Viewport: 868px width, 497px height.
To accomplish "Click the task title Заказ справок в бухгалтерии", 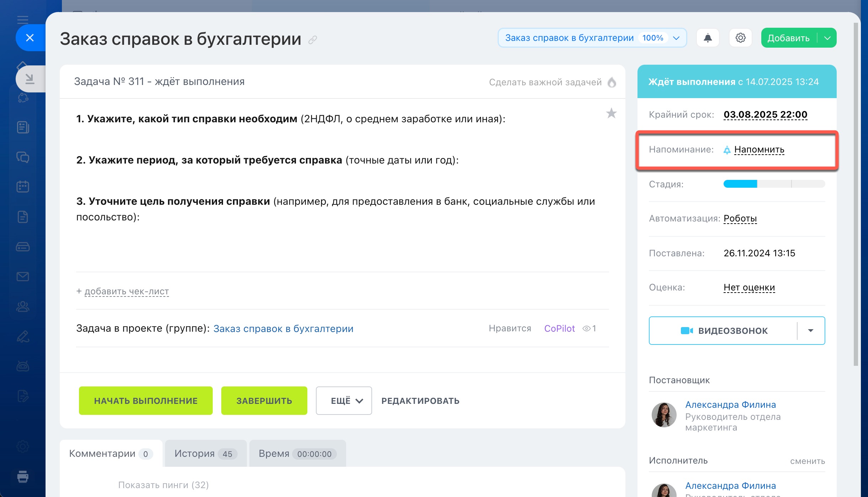I will tap(180, 39).
